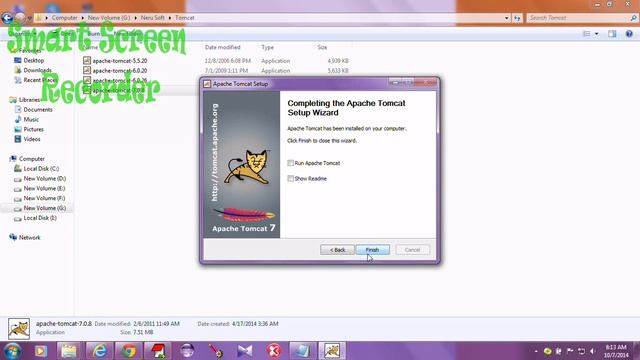Go back using the Explorer back arrow
This screenshot has width=640, height=360.
coord(7,18)
